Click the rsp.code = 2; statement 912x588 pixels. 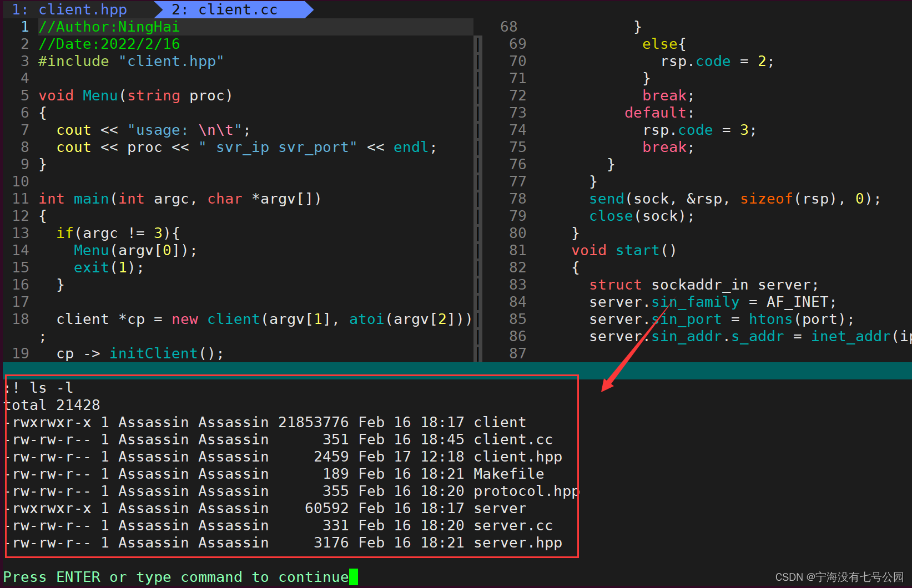tap(717, 61)
